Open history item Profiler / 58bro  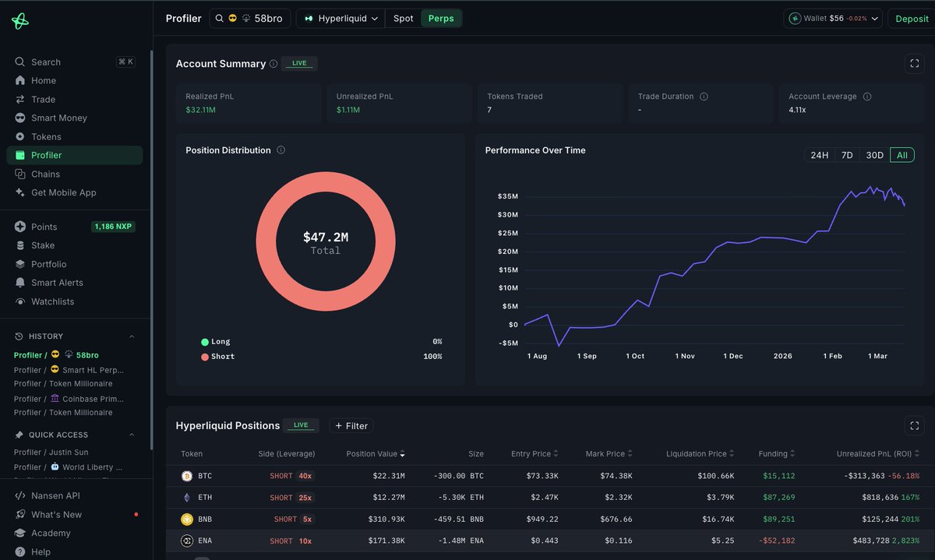tap(56, 355)
